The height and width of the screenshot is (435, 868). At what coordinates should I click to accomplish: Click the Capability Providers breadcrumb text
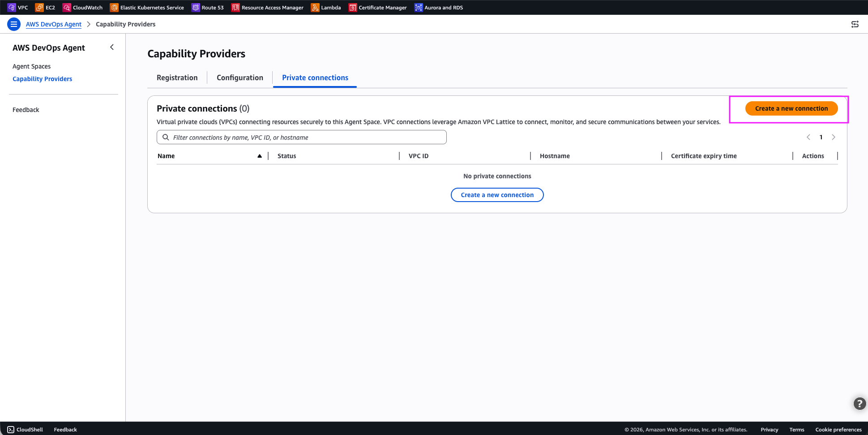click(126, 24)
